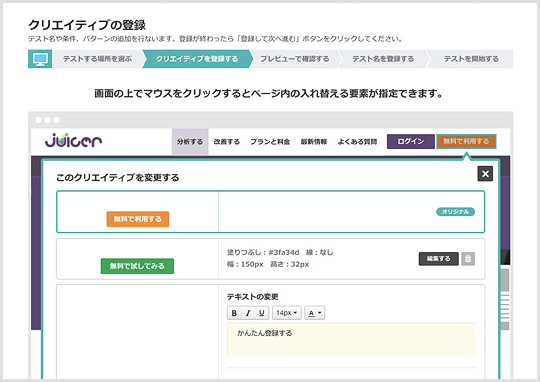Click the ログイン button
Viewport: 540px width, 382px height.
(411, 142)
